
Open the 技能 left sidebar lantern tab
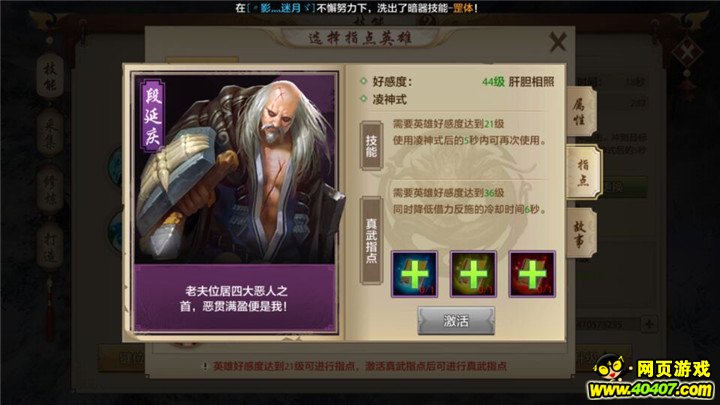pyautogui.click(x=50, y=77)
